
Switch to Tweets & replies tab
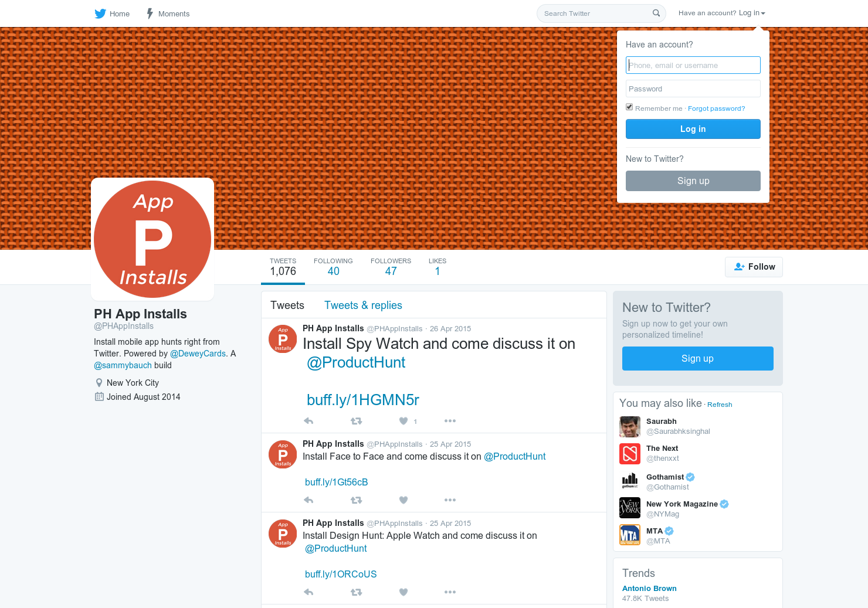pyautogui.click(x=363, y=305)
